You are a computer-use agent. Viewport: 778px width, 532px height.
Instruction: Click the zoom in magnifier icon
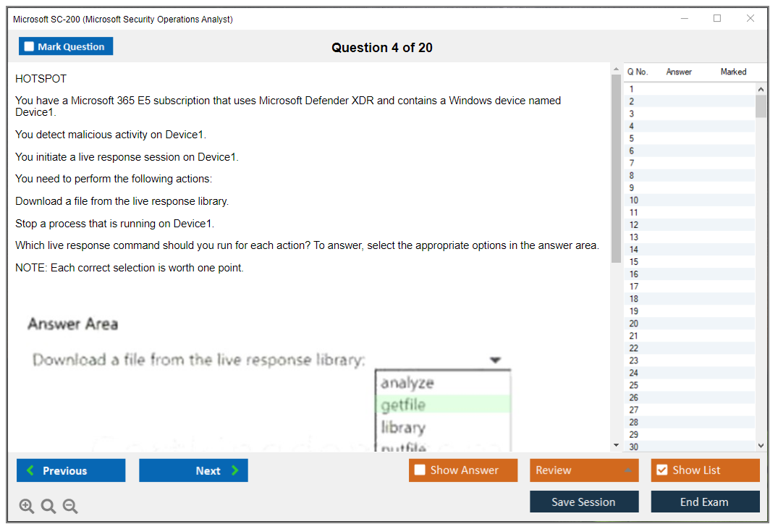click(26, 506)
